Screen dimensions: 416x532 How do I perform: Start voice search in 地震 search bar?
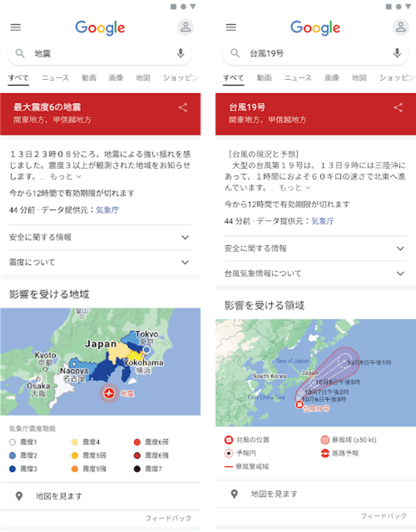180,53
